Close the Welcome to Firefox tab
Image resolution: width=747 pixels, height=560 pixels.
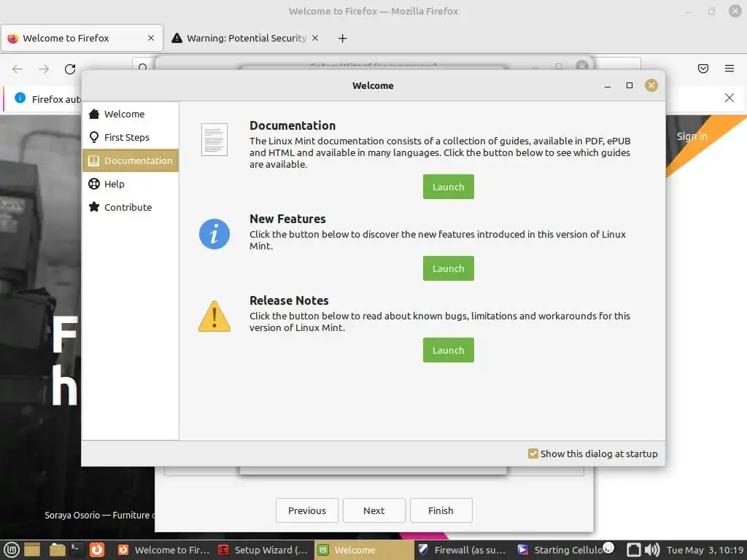point(151,38)
